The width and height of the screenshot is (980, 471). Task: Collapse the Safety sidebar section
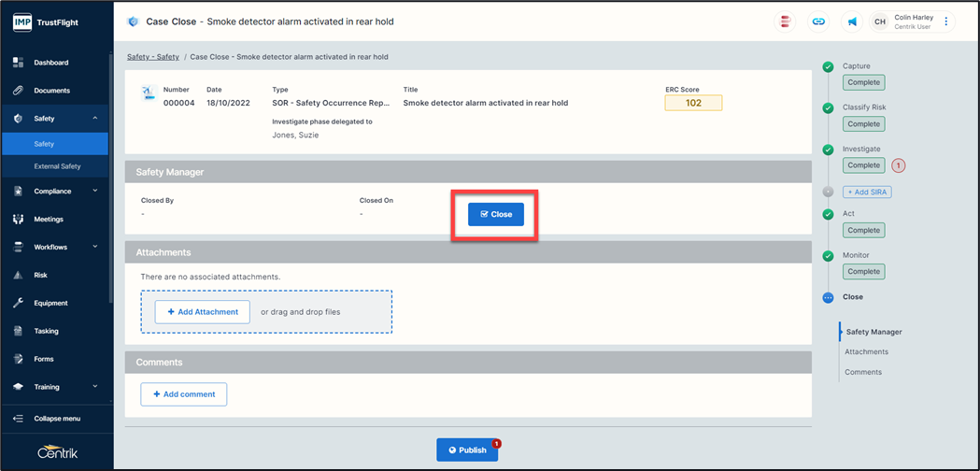(95, 119)
